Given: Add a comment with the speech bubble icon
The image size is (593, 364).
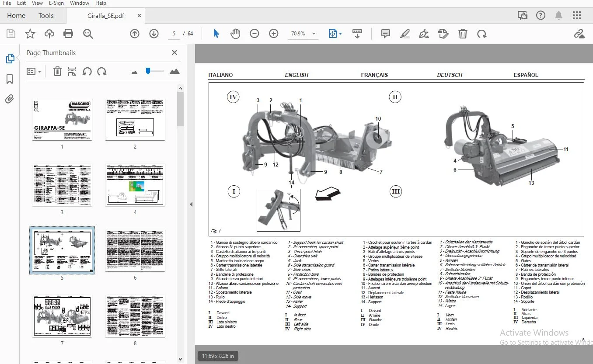Looking at the screenshot, I should click(x=386, y=34).
